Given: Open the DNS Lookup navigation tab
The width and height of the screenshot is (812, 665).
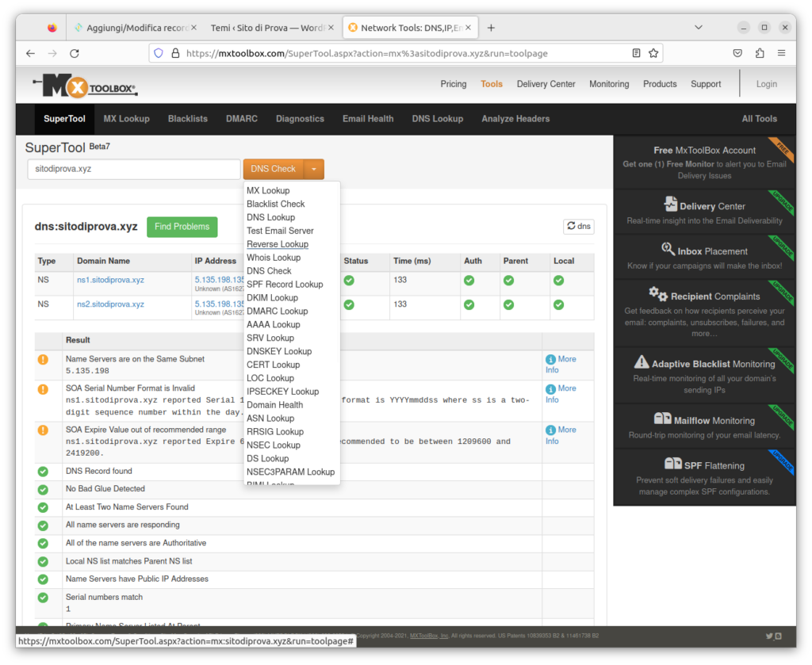Looking at the screenshot, I should [438, 119].
